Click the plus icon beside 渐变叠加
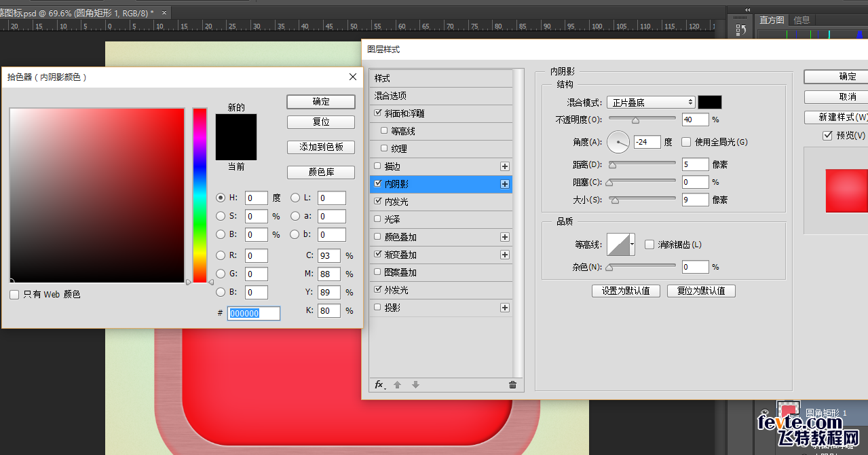 click(504, 255)
